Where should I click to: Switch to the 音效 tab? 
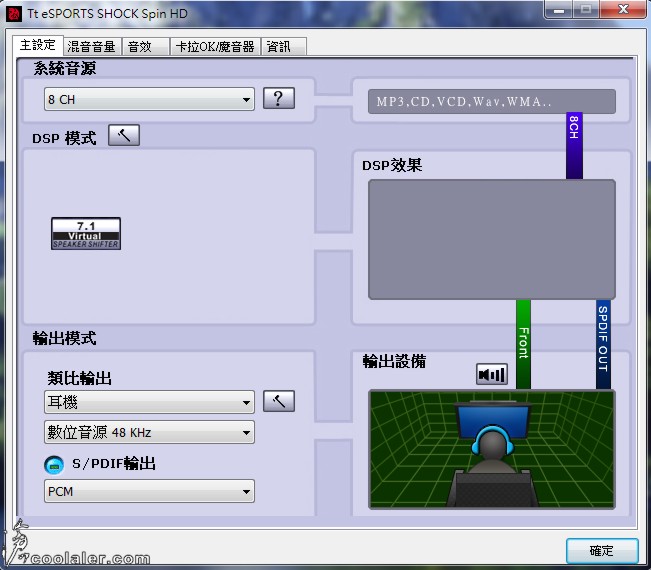(x=145, y=46)
